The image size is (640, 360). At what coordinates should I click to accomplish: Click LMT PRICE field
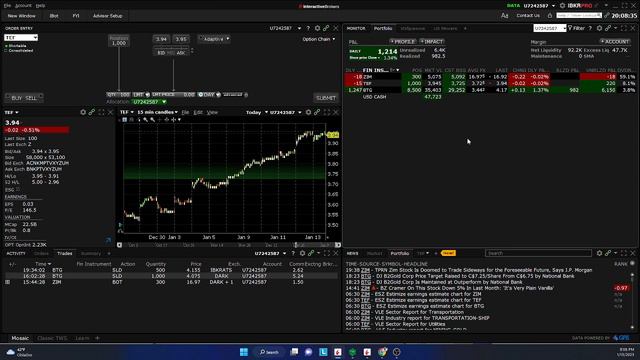173,95
